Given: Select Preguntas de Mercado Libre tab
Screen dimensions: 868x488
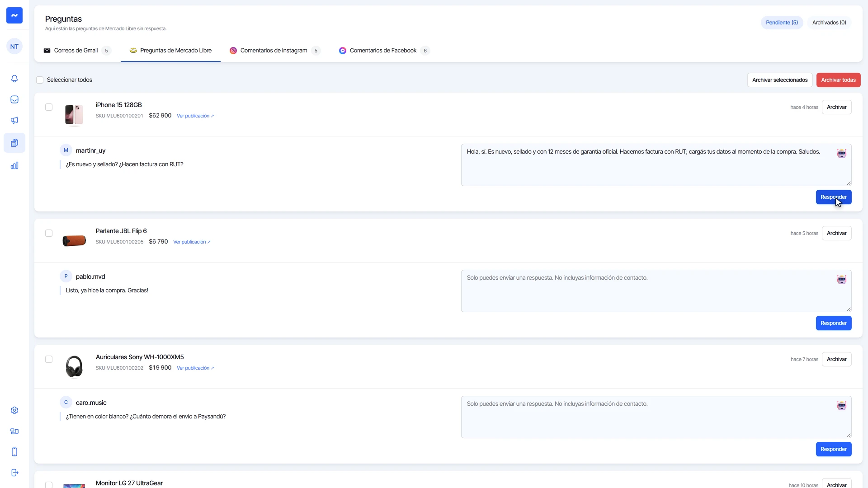Looking at the screenshot, I should (170, 51).
